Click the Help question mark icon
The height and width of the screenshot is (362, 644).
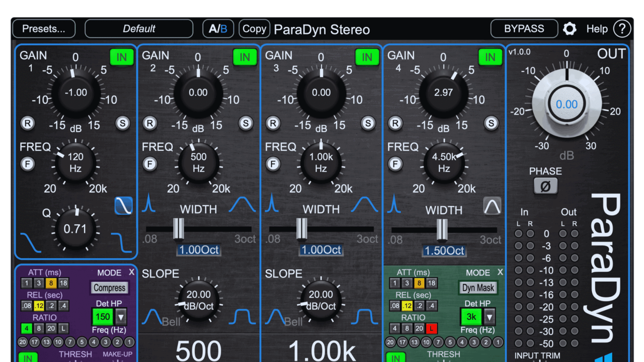(622, 29)
